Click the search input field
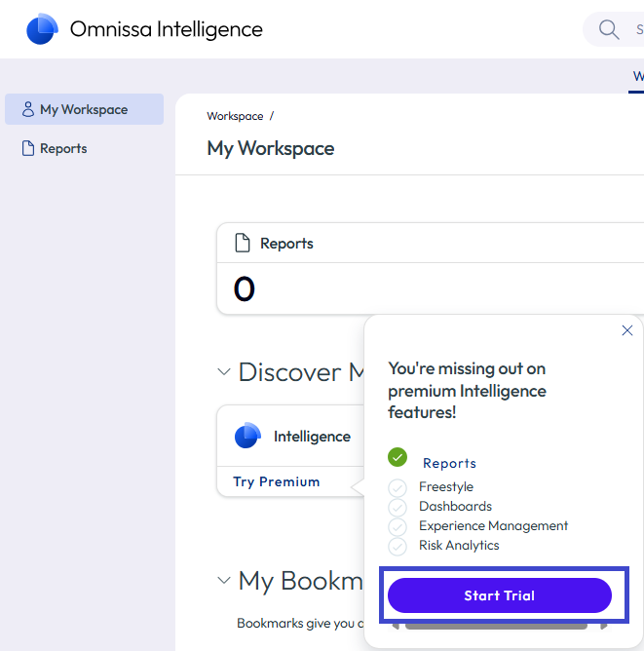The width and height of the screenshot is (644, 651). 614,29
